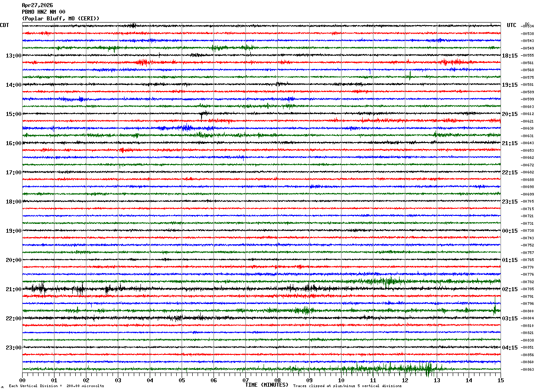Viewport: 536px width, 392px height.
Task: Click minute tick label 00 on the axis
Action: click(22, 380)
